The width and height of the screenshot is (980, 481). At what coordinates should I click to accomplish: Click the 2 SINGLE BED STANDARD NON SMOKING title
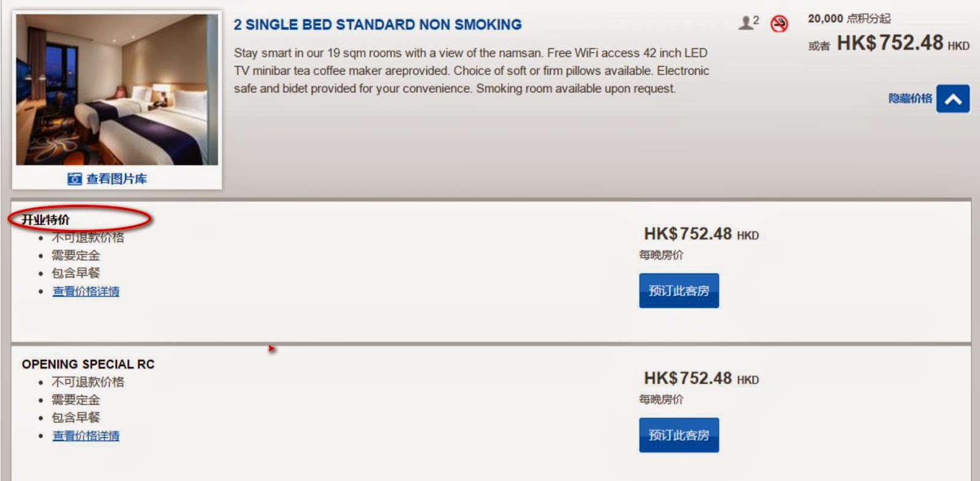pos(377,24)
